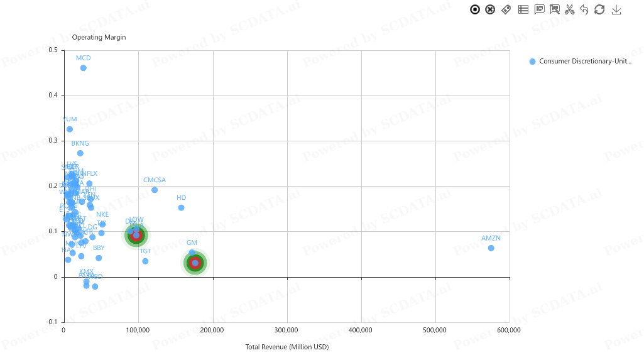Click the select-all series icon (circle with dot)

(x=475, y=9)
